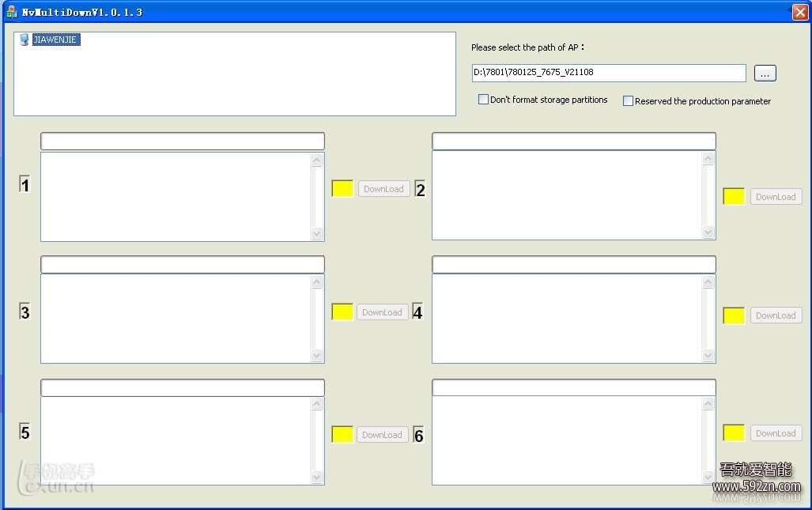Select the JIAWENJIE tree item
The image size is (812, 510).
[x=56, y=40]
